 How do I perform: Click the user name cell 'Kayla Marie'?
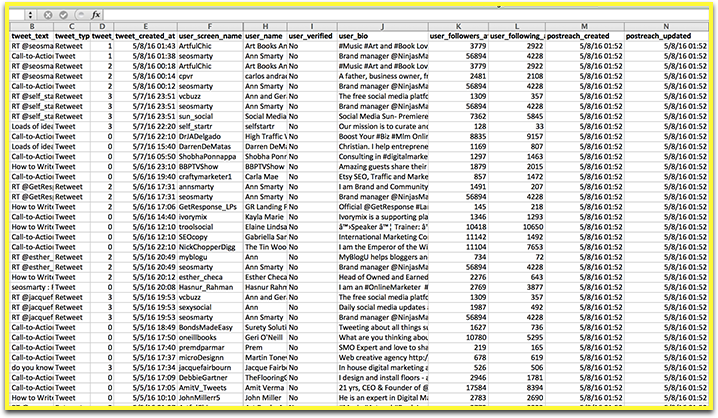coord(265,217)
